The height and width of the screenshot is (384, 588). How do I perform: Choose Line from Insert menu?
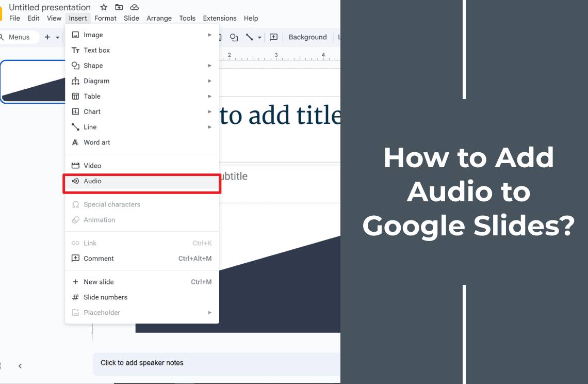coord(142,127)
